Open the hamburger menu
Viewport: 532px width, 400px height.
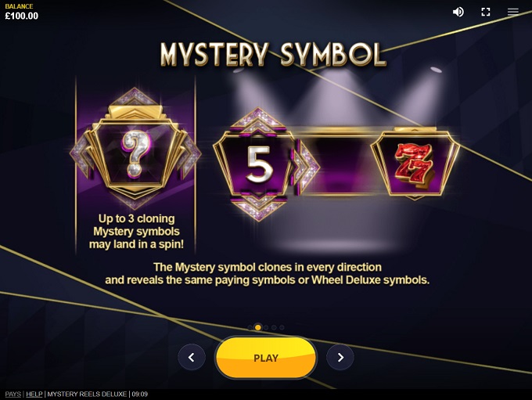[x=513, y=12]
